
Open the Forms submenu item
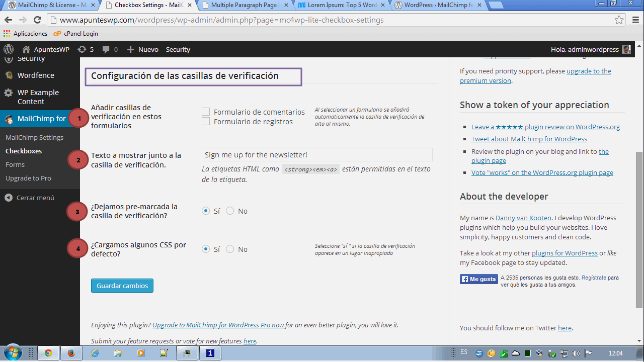point(15,164)
